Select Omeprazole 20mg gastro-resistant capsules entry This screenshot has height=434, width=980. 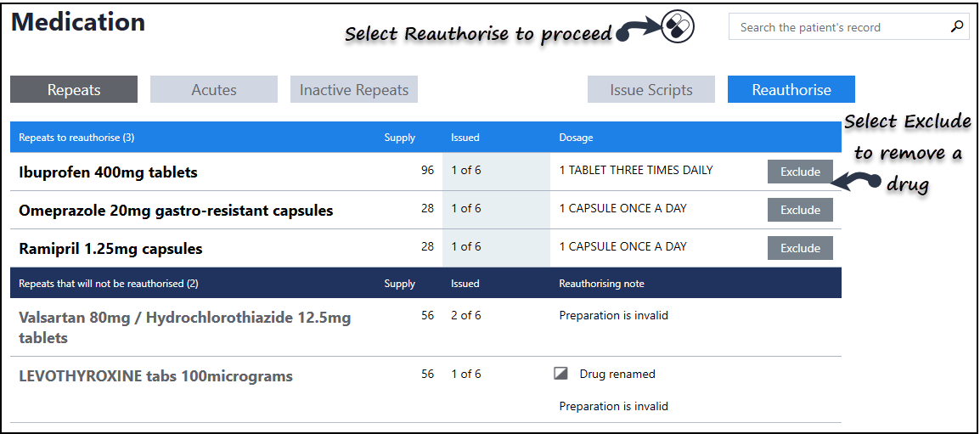click(176, 211)
